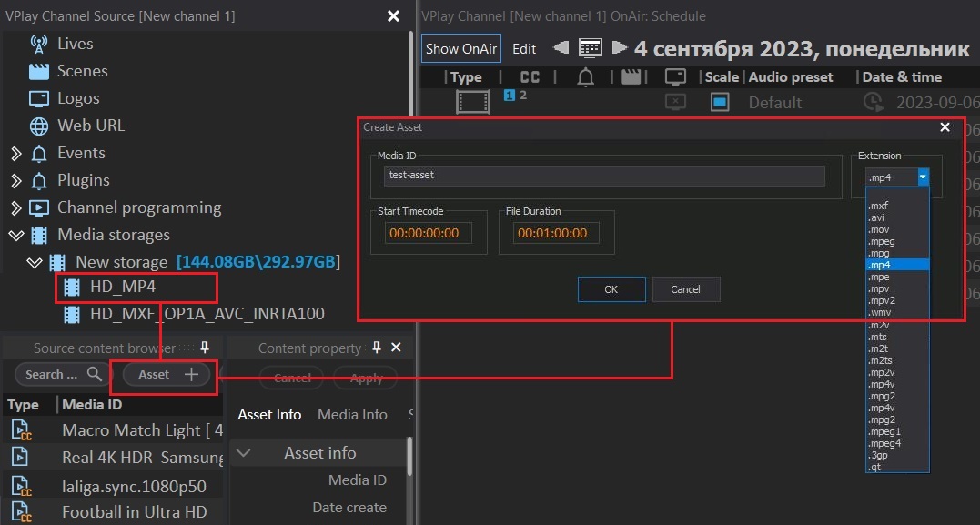Viewport: 980px width, 525px height.
Task: Click the Logos monitor icon
Action: click(39, 99)
